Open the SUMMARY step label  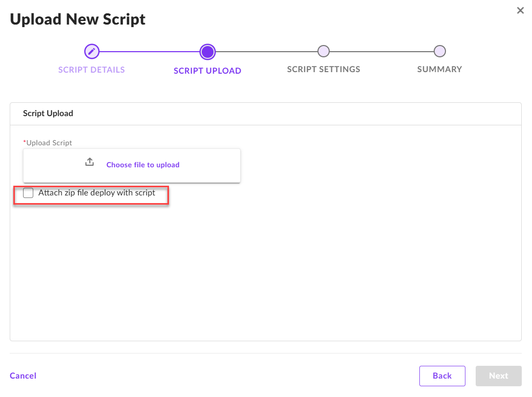point(439,69)
